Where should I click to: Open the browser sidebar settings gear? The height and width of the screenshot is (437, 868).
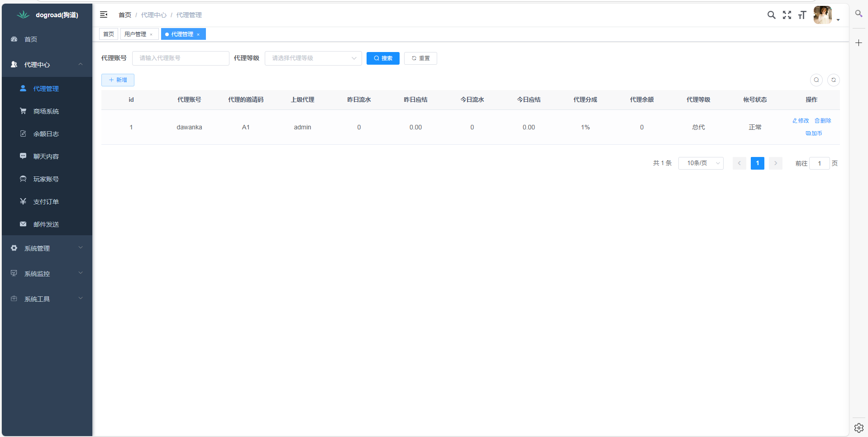[x=858, y=427]
